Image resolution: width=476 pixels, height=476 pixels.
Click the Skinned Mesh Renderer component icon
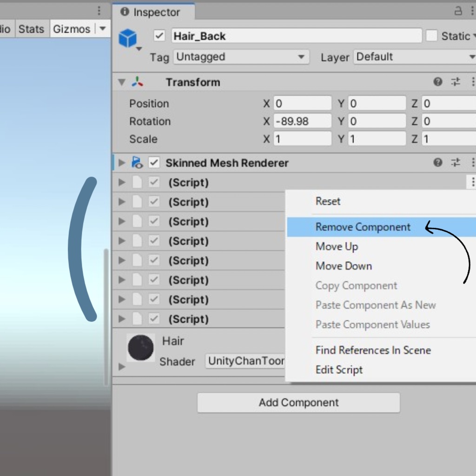click(x=137, y=162)
